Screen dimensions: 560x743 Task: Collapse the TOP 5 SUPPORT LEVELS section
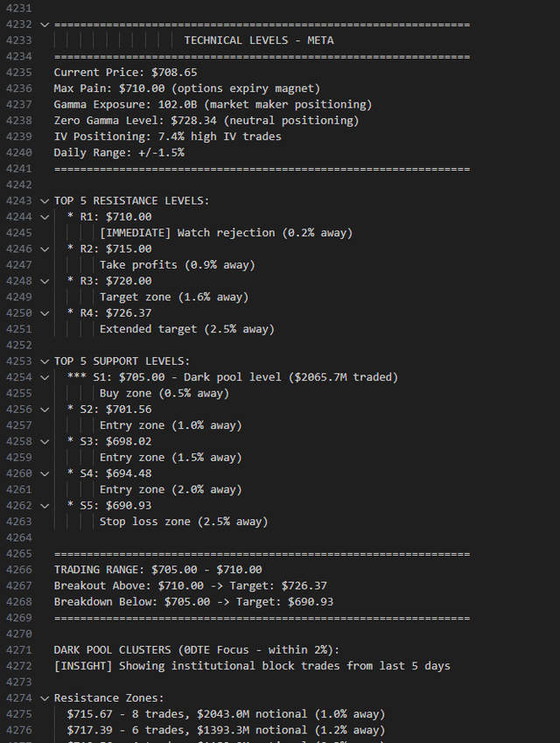[x=45, y=361]
